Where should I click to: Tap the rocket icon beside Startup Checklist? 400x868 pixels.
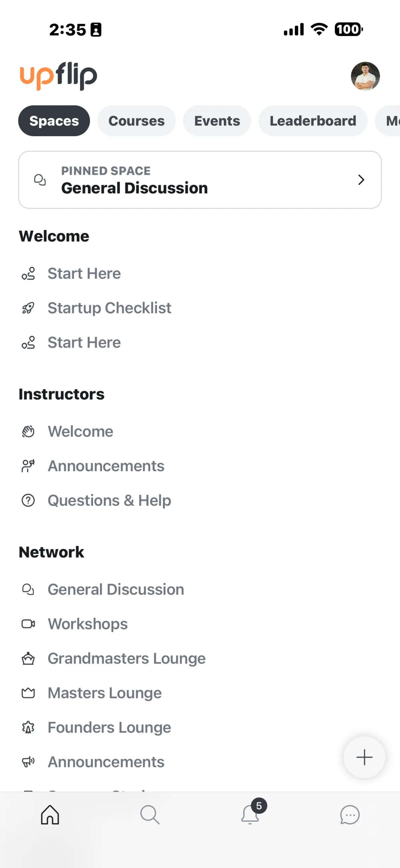click(28, 308)
